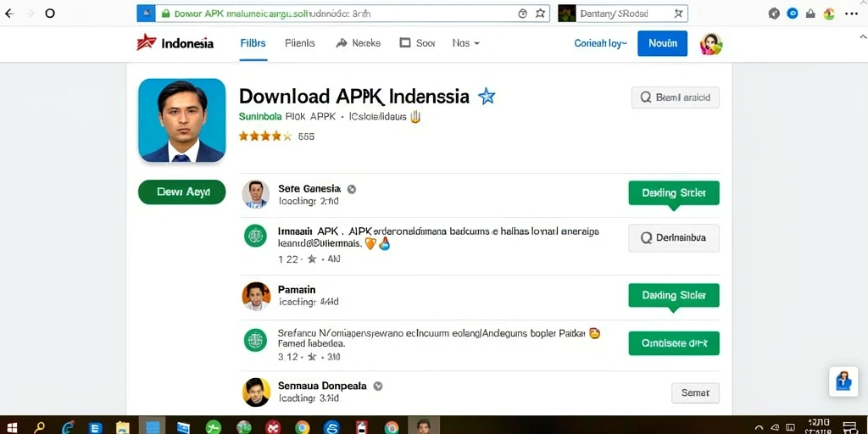This screenshot has height=434, width=868.
Task: Click the lock-shaped extension icon in the toolbar
Action: click(810, 14)
